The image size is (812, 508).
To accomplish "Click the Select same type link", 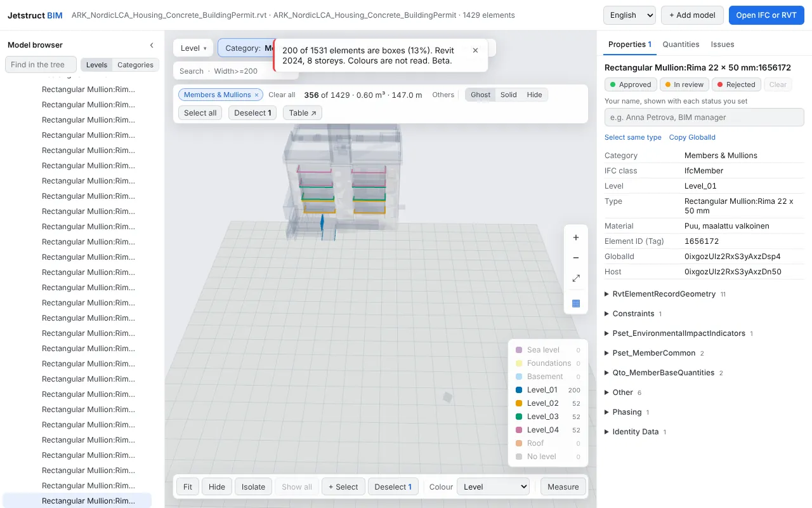I will click(x=633, y=137).
